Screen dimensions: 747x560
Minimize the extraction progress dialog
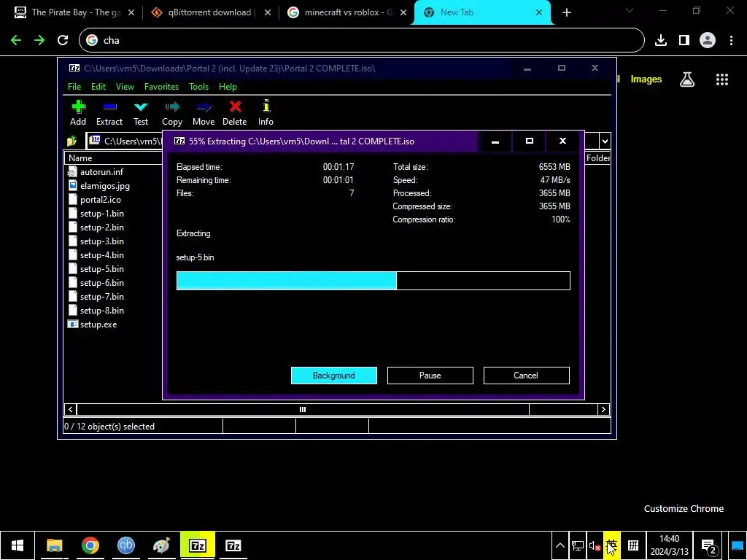[495, 141]
